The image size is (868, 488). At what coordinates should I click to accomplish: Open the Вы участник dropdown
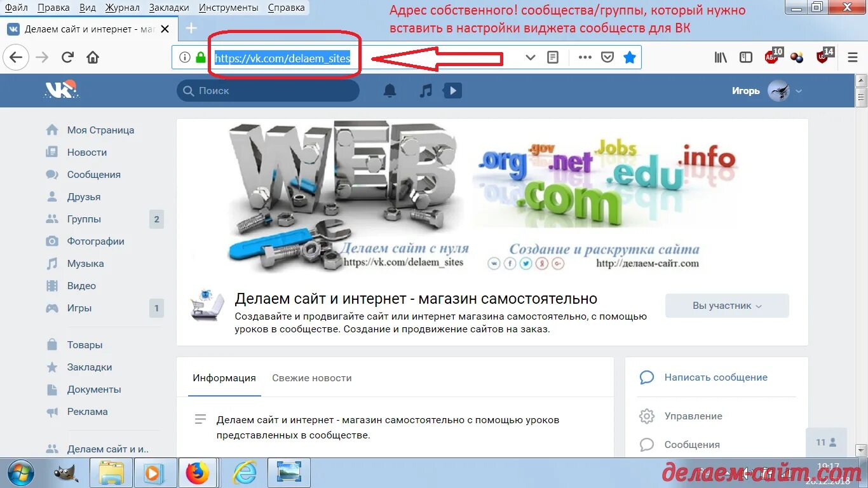tap(727, 306)
